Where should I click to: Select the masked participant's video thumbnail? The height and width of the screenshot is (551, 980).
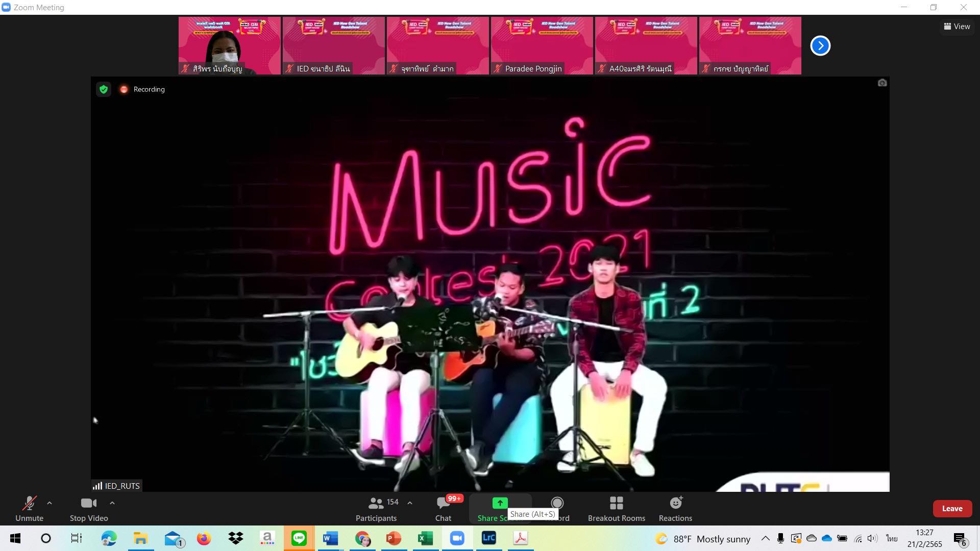pyautogui.click(x=230, y=46)
